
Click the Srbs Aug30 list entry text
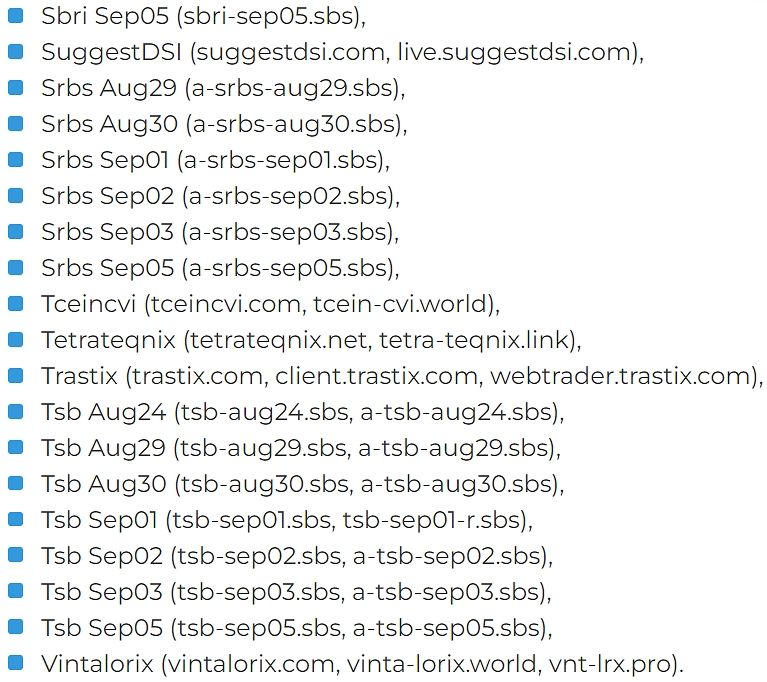224,124
